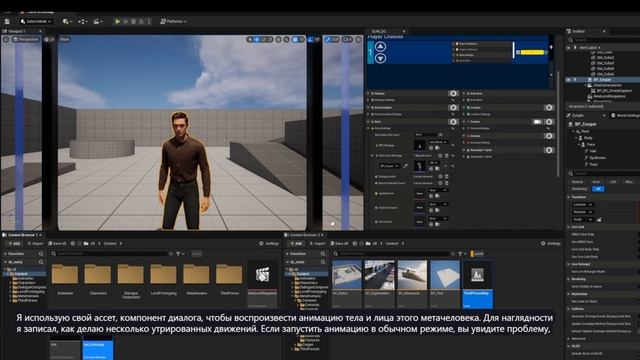
Task: Open the Blueprints toolbar dropdown
Action: click(x=82, y=21)
